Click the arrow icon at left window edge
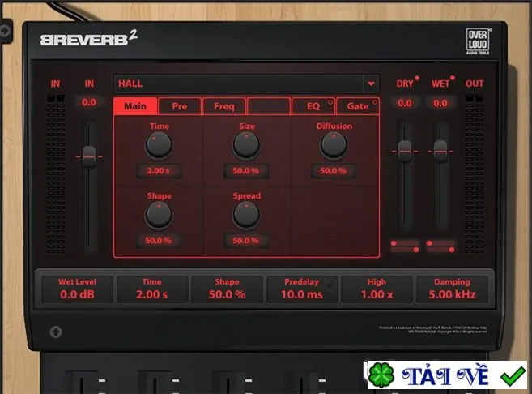 click(x=5, y=31)
